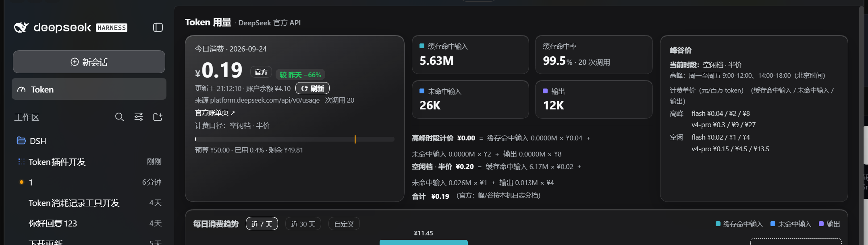Click 预算 ¥50.00 budget summary text

(249, 150)
